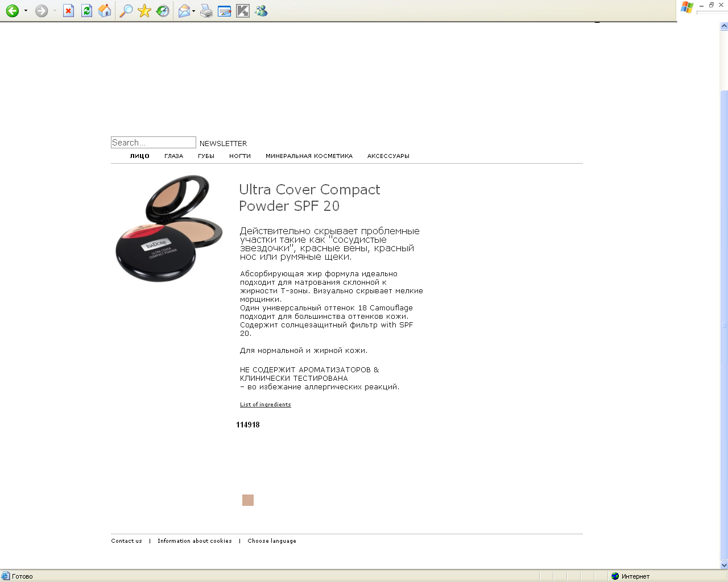Open the List of ingredients link
The width and height of the screenshot is (728, 582).
[265, 405]
